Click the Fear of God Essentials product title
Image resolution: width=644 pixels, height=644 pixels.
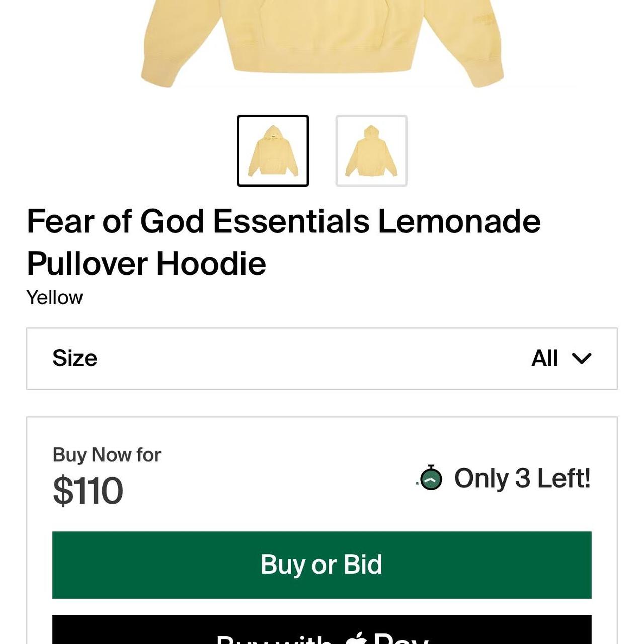[x=284, y=242]
